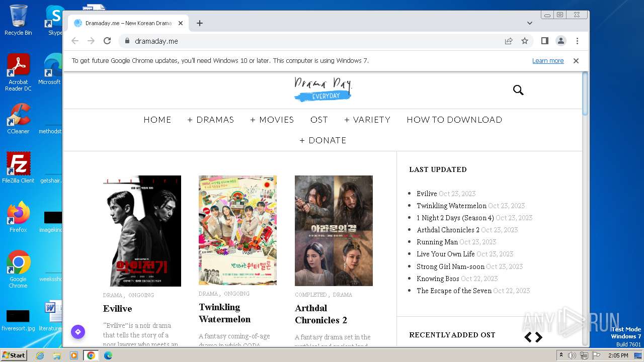This screenshot has width=644, height=362.
Task: Open Internet Explorer in taskbar
Action: [40, 355]
